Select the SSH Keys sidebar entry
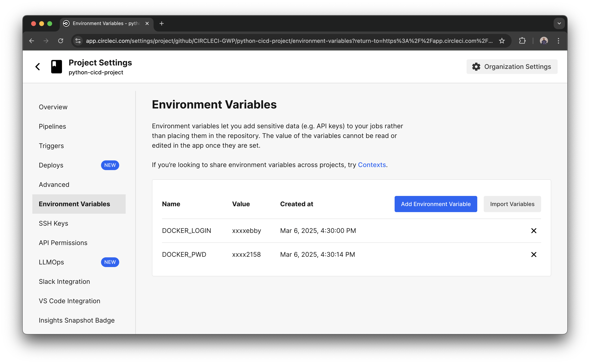 [x=54, y=223]
